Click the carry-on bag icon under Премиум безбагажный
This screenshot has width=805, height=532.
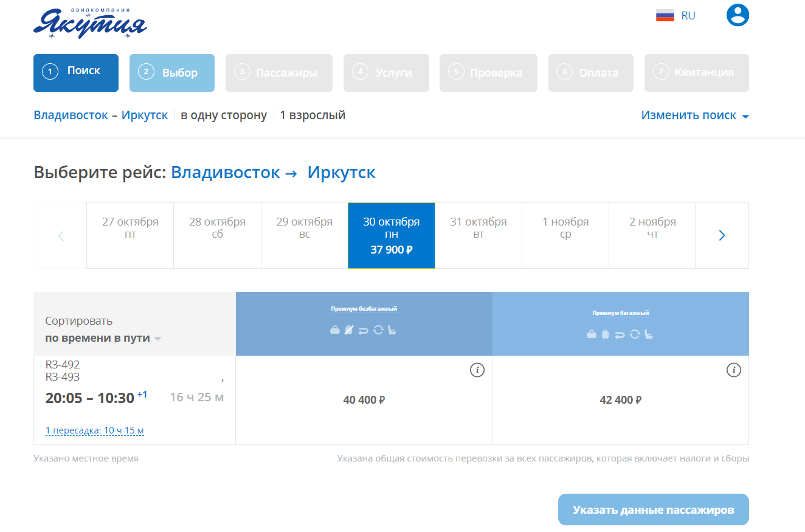pos(334,330)
